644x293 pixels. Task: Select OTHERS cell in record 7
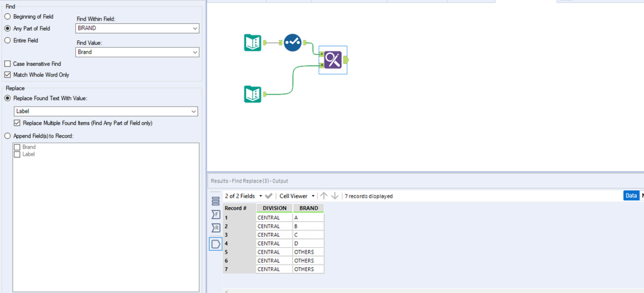pyautogui.click(x=308, y=269)
